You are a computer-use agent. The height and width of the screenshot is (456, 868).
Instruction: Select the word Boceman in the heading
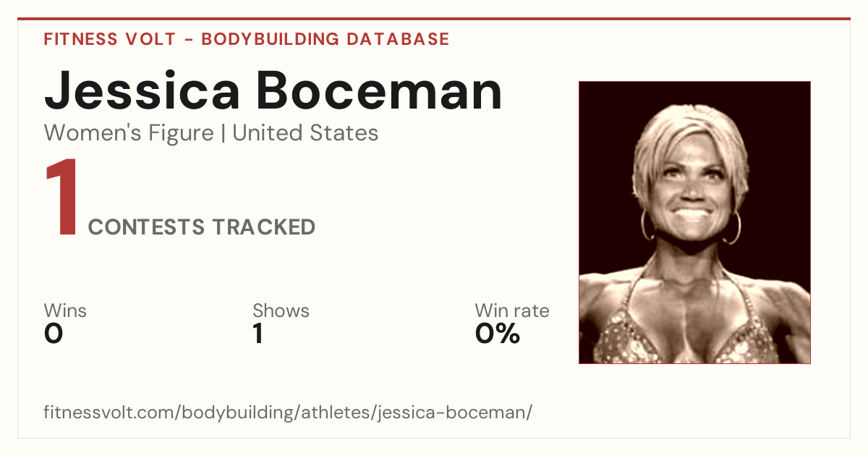click(x=379, y=91)
